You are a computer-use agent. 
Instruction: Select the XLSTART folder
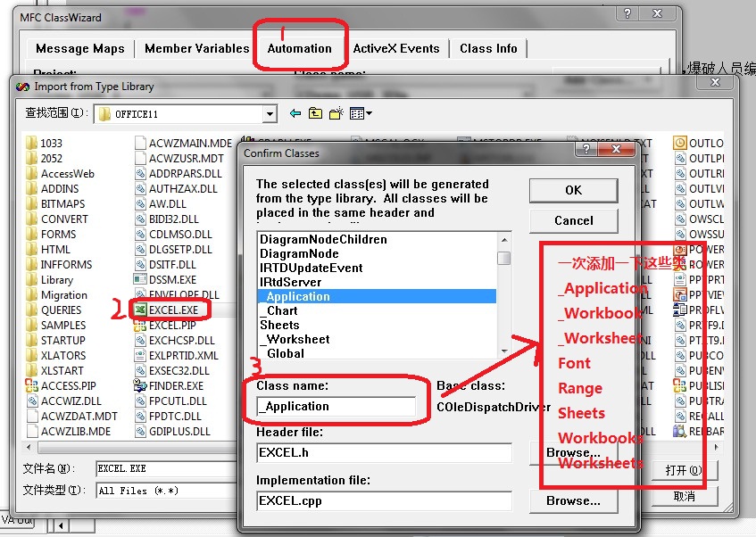pos(55,371)
